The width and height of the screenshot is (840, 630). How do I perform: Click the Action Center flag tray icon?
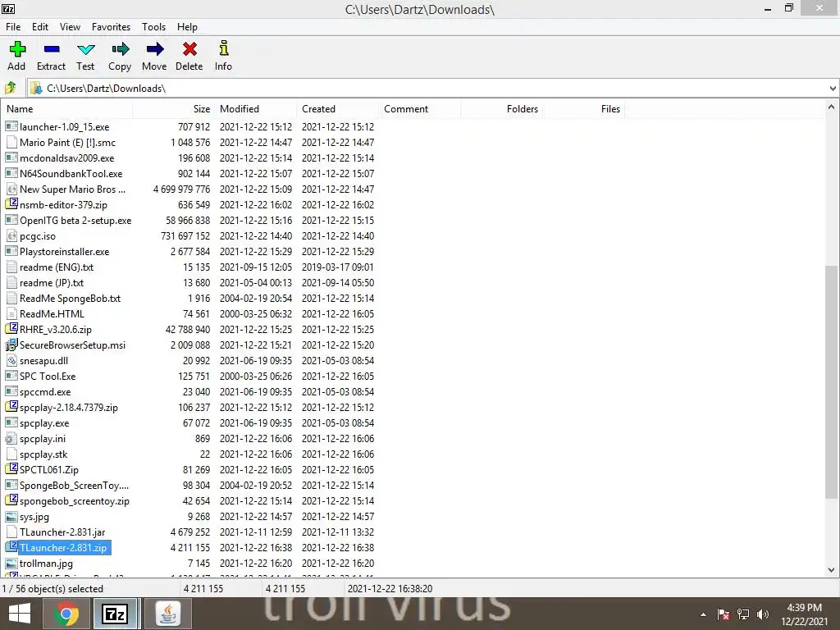tap(724, 614)
